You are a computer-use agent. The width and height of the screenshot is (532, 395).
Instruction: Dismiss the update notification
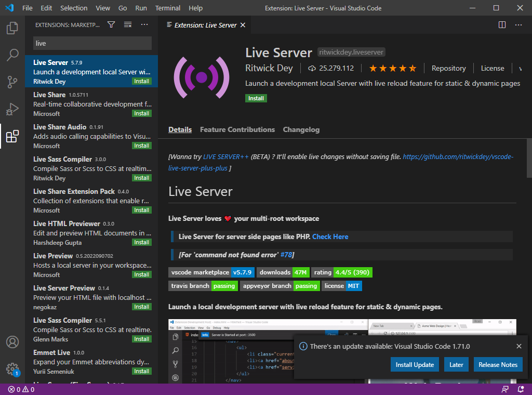519,346
